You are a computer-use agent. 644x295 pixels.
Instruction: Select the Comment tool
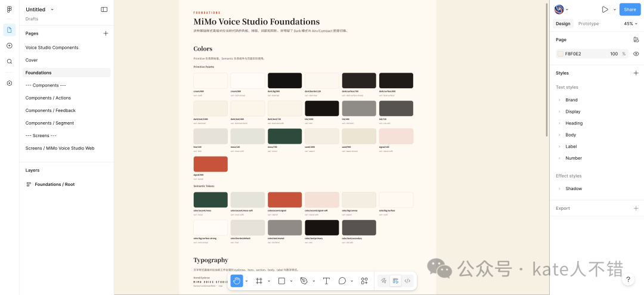(x=342, y=281)
